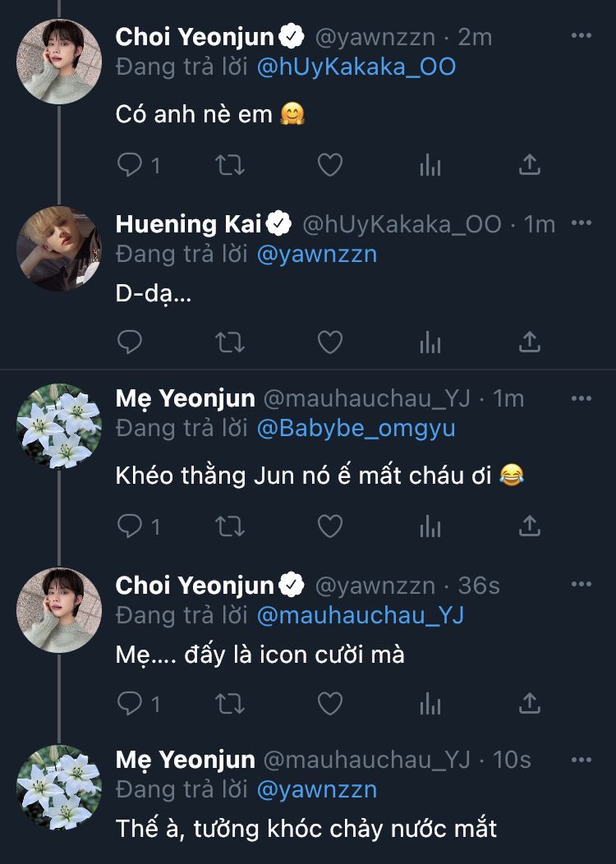Viewport: 616px width, 864px height.
Task: Share the "D-dạ..." tweet
Action: pos(530,342)
